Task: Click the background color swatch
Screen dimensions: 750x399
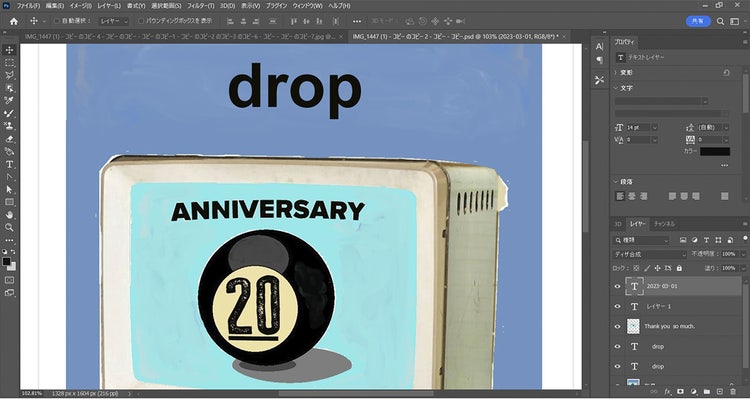Action: click(12, 267)
